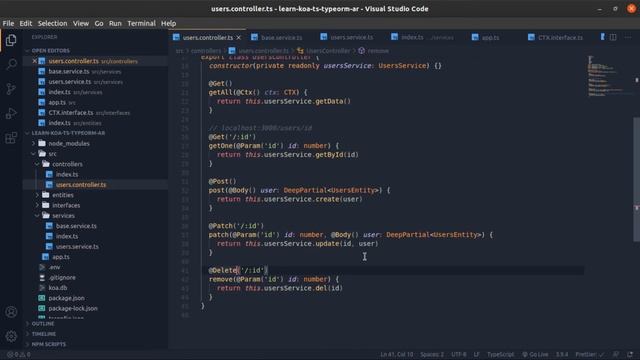Switch to the users.service.ts tab
The height and width of the screenshot is (360, 640).
tap(351, 38)
